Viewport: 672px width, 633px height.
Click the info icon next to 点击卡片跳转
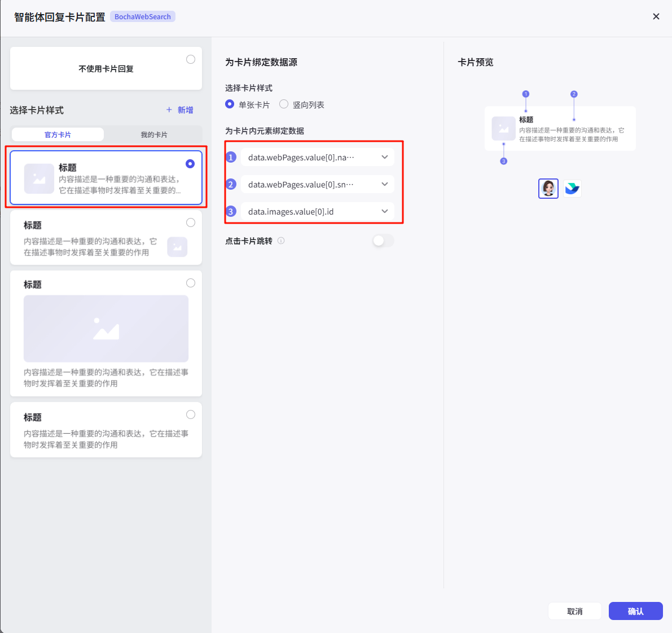280,240
